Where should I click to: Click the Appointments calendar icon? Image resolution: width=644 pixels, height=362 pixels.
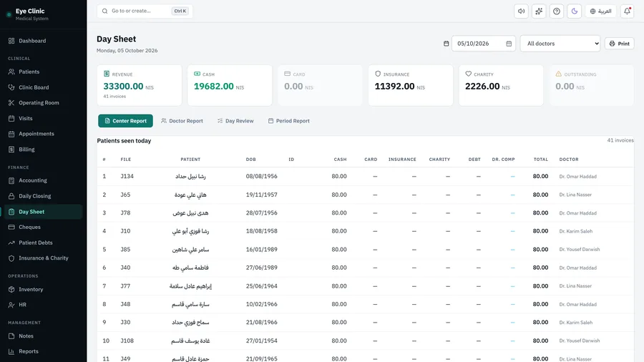11,134
